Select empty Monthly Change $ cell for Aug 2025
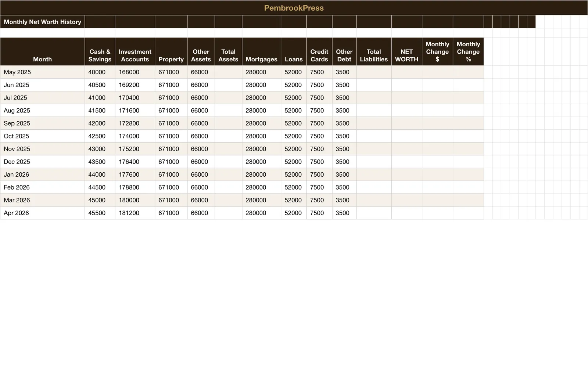The image size is (588, 378). pyautogui.click(x=438, y=111)
